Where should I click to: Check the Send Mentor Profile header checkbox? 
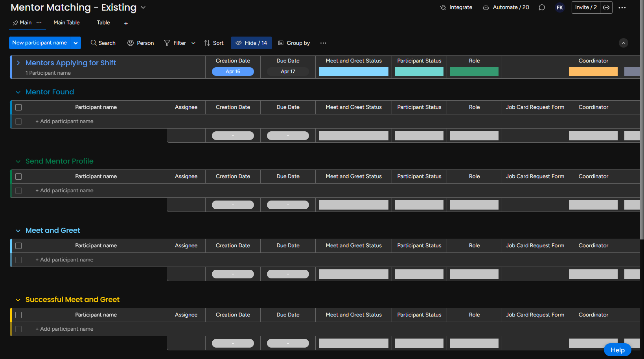click(x=18, y=177)
